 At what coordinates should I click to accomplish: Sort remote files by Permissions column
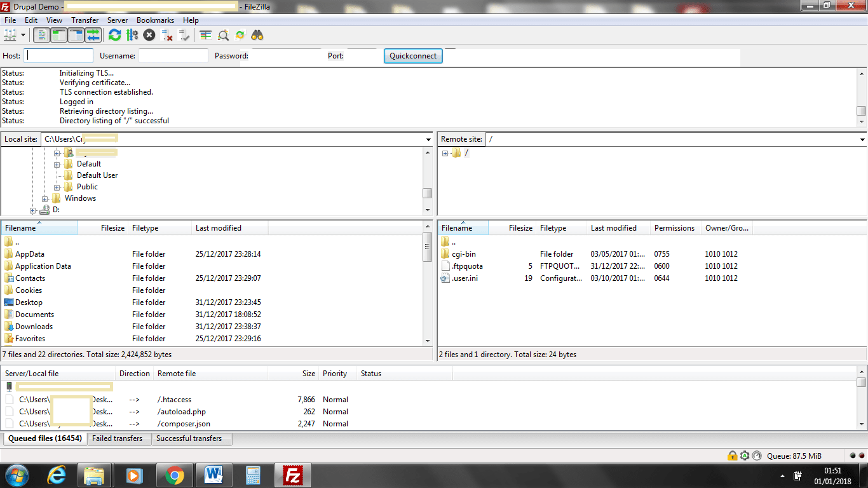click(674, 228)
